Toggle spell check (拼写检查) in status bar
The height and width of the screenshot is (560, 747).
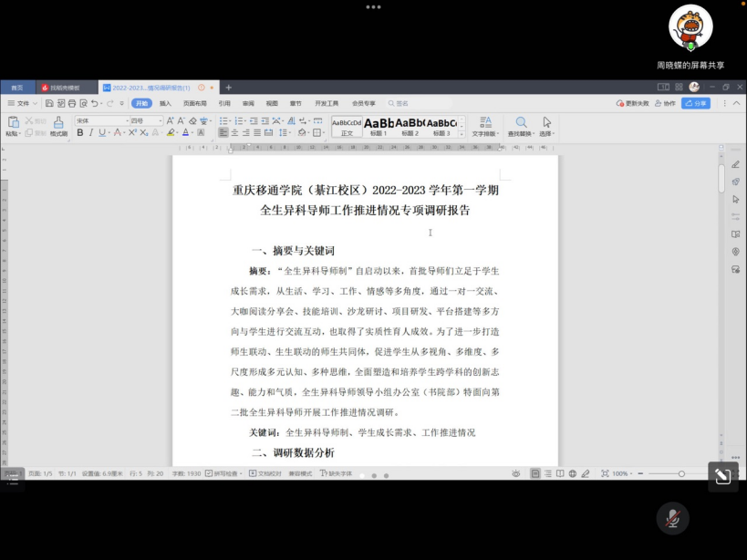click(x=225, y=474)
